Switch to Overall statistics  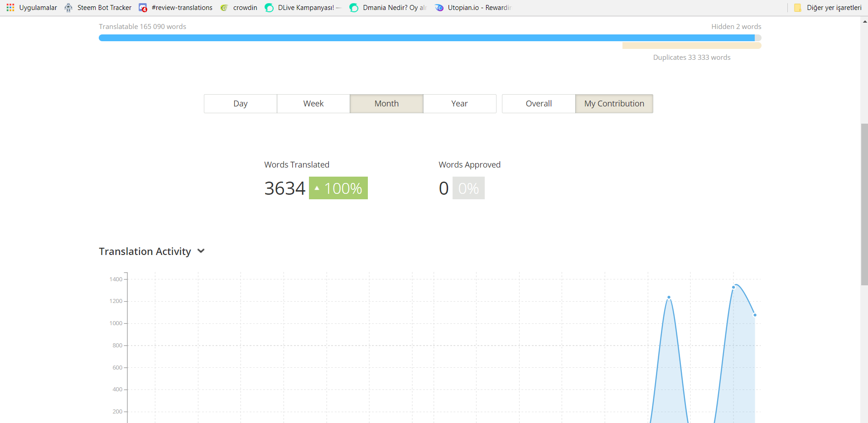[x=539, y=104]
